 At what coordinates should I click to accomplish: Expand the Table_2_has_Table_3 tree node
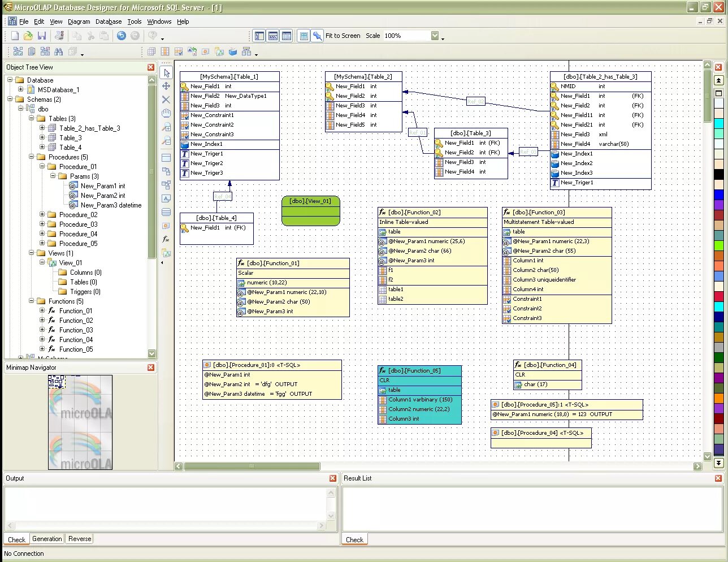(42, 128)
